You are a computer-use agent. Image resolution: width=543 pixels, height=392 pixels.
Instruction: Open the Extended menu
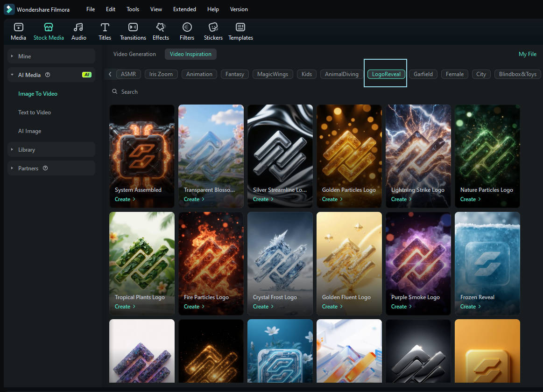pos(184,9)
